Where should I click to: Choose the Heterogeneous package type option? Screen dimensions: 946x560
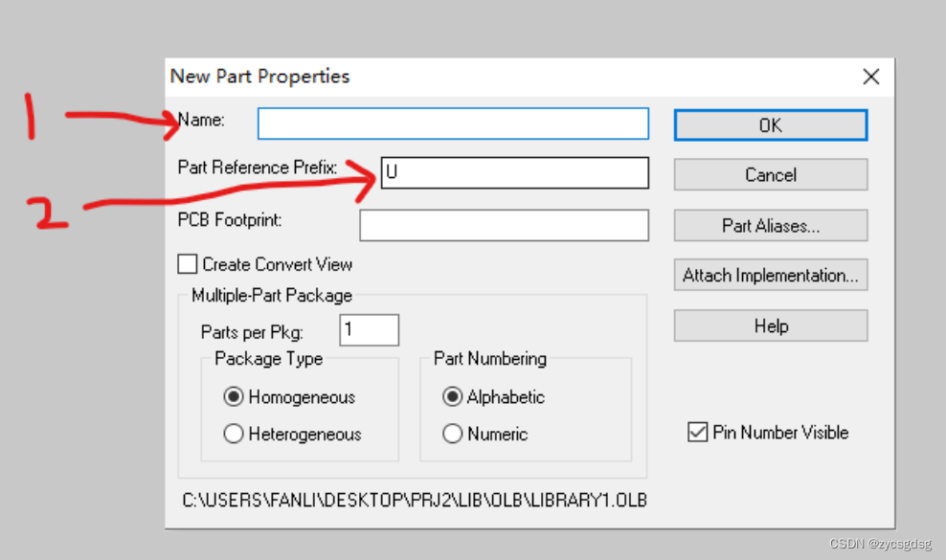click(234, 434)
